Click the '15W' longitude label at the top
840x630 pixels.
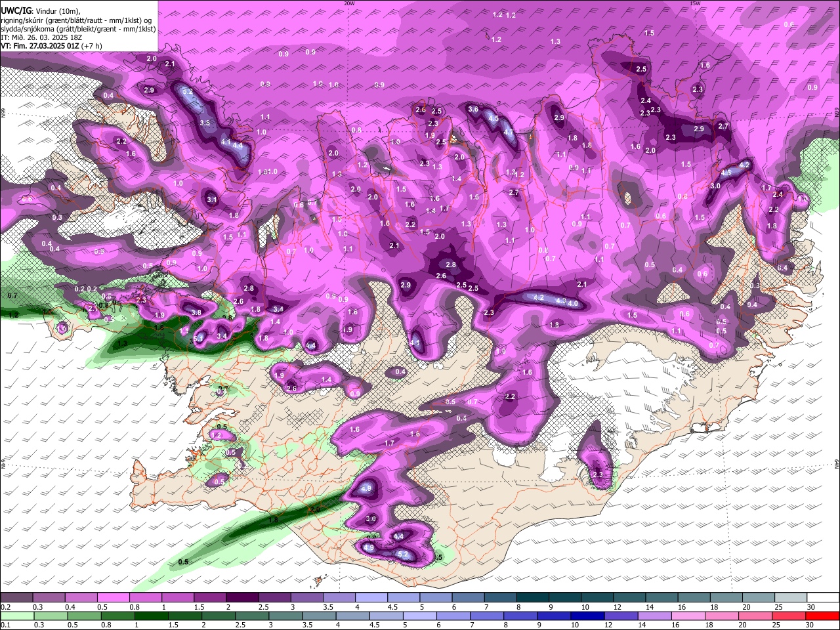(695, 3)
